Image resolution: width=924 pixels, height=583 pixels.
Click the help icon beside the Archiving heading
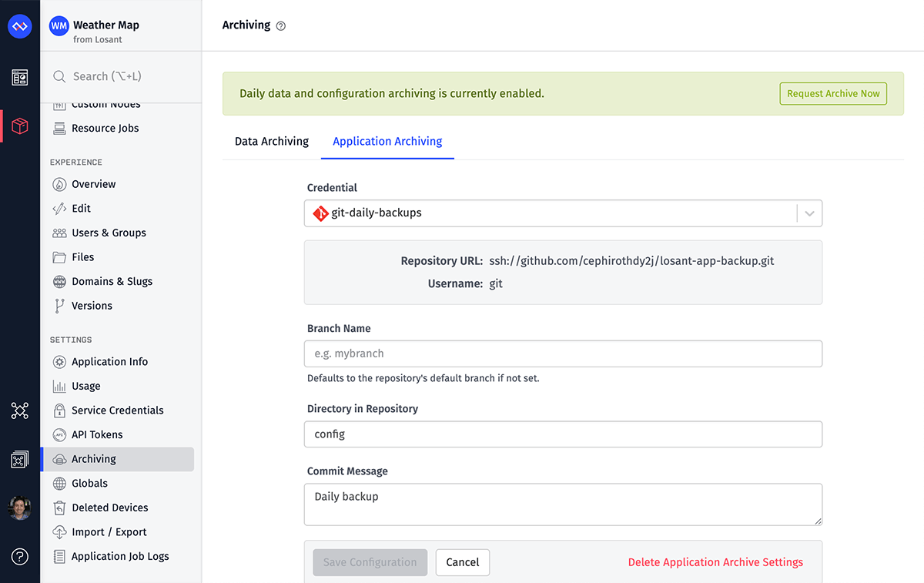[280, 25]
